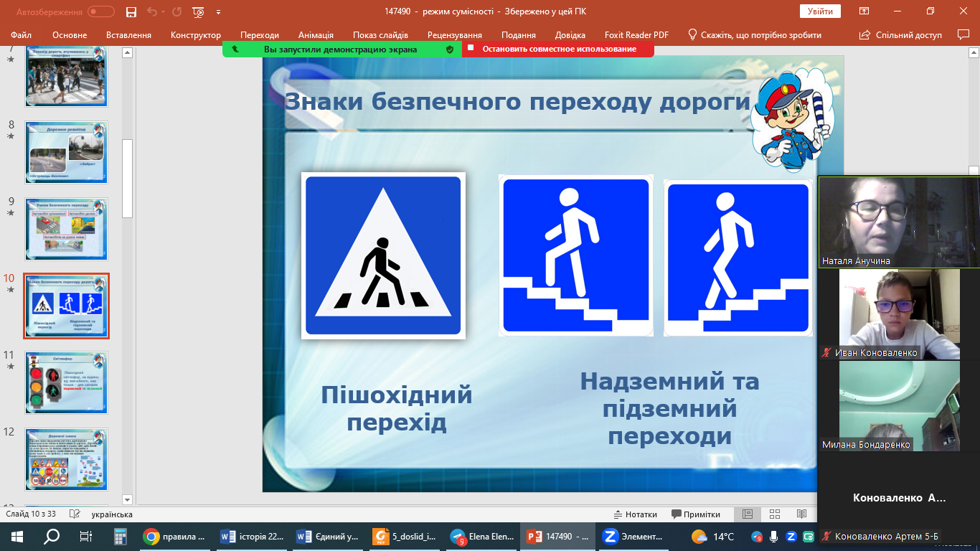Open the Рецензування tab

(x=455, y=35)
